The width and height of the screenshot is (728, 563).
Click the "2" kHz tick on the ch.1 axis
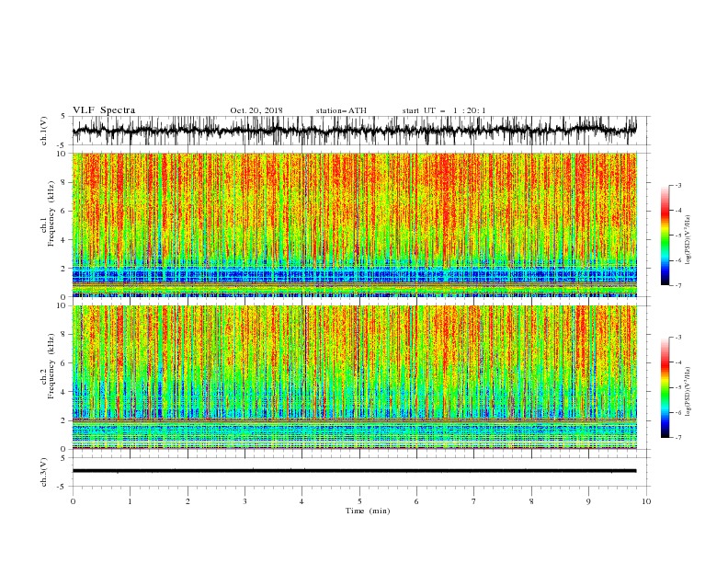point(64,269)
